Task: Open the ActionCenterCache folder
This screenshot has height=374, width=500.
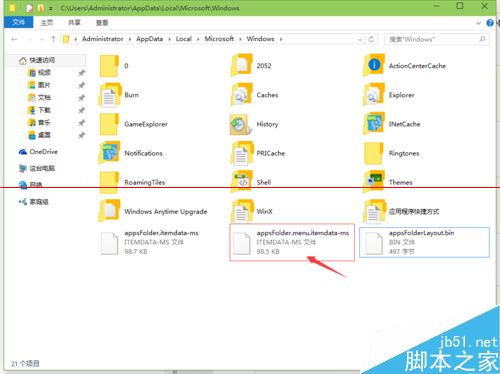Action: pos(404,66)
